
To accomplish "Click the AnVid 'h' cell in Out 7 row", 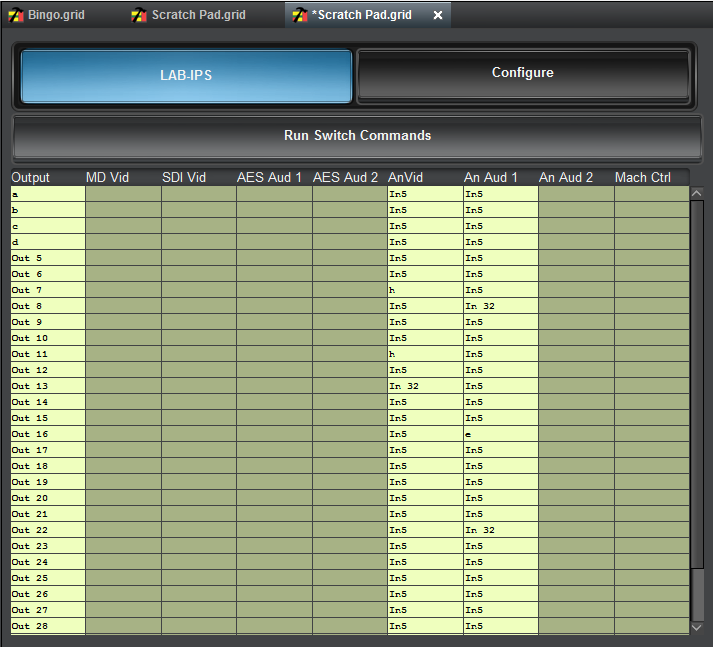I will point(425,290).
